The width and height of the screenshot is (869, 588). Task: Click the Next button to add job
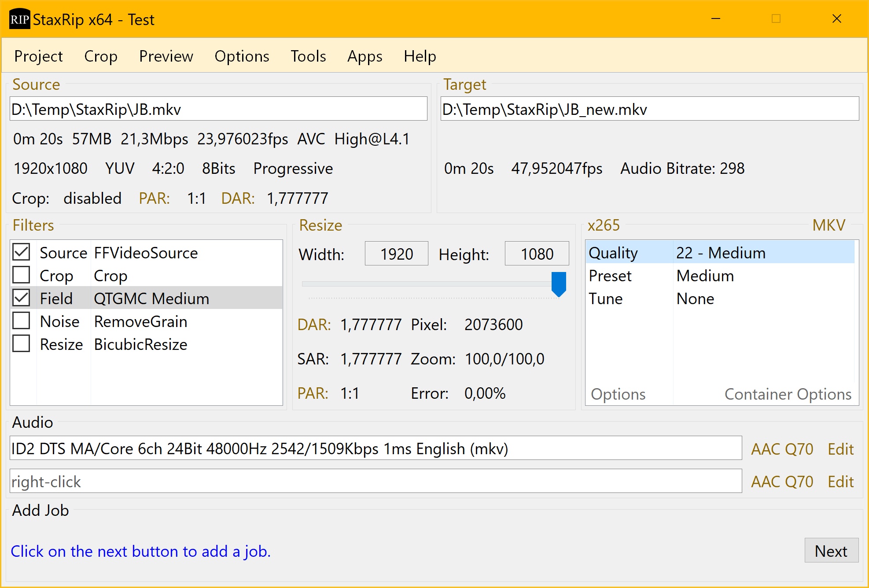tap(831, 551)
